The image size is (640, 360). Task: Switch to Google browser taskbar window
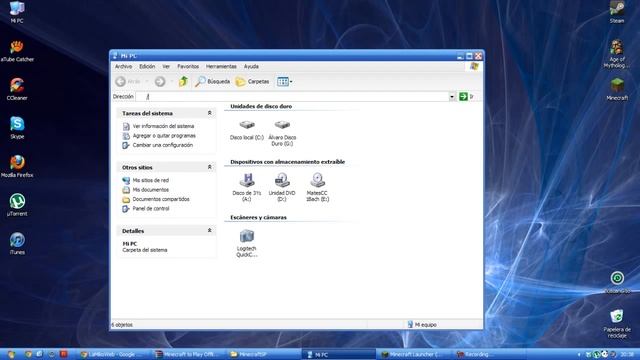[x=113, y=354]
